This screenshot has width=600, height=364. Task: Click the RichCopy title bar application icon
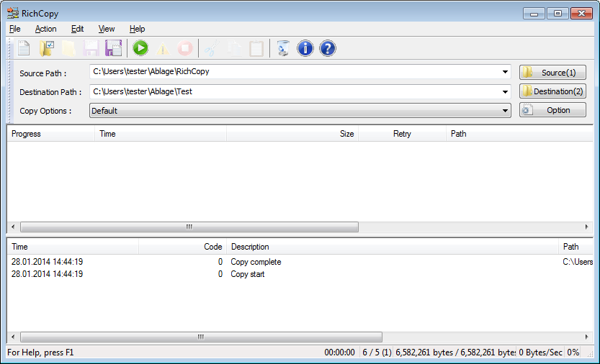[13, 13]
